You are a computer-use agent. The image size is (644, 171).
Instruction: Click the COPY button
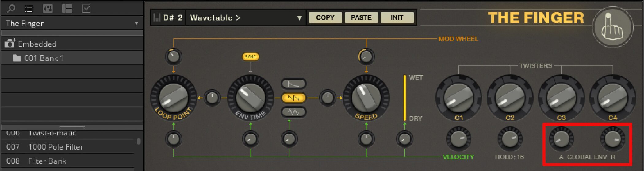pos(325,17)
